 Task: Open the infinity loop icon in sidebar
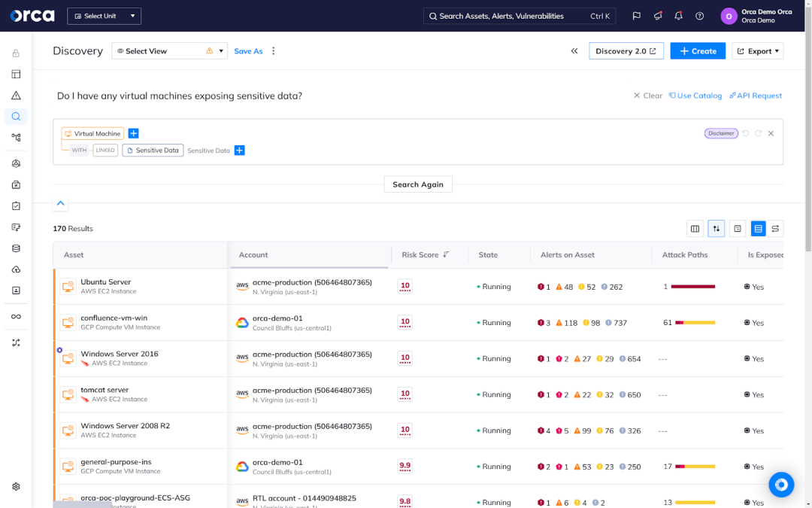pyautogui.click(x=16, y=317)
